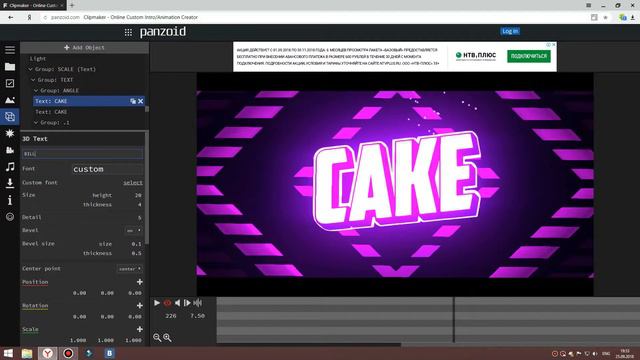Screen dimensions: 640x360
Task: Click the Bevel size value 0.1
Action: [137, 244]
